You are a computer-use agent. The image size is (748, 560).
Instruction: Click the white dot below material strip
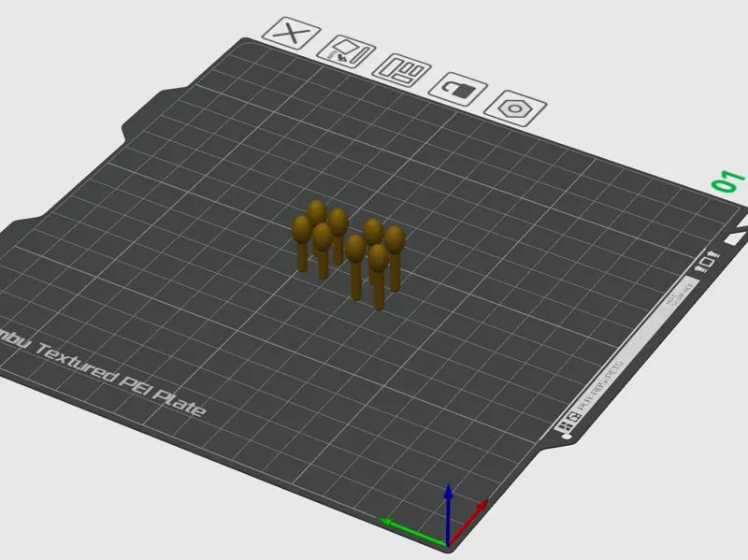(x=567, y=437)
